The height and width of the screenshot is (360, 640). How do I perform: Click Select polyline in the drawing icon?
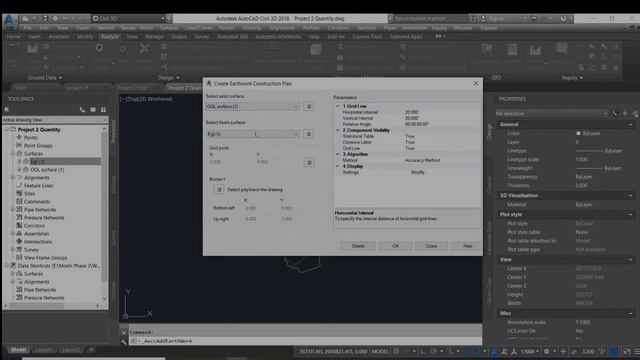pyautogui.click(x=219, y=189)
